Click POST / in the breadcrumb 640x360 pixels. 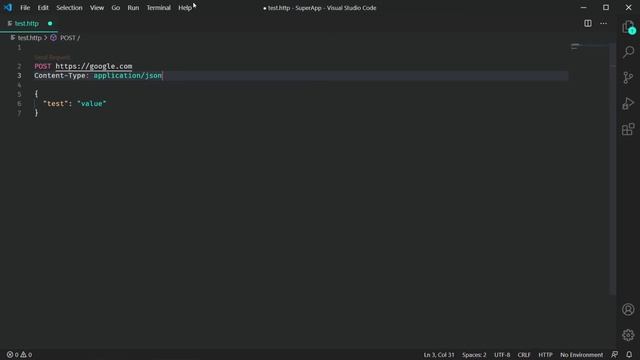tap(70, 38)
